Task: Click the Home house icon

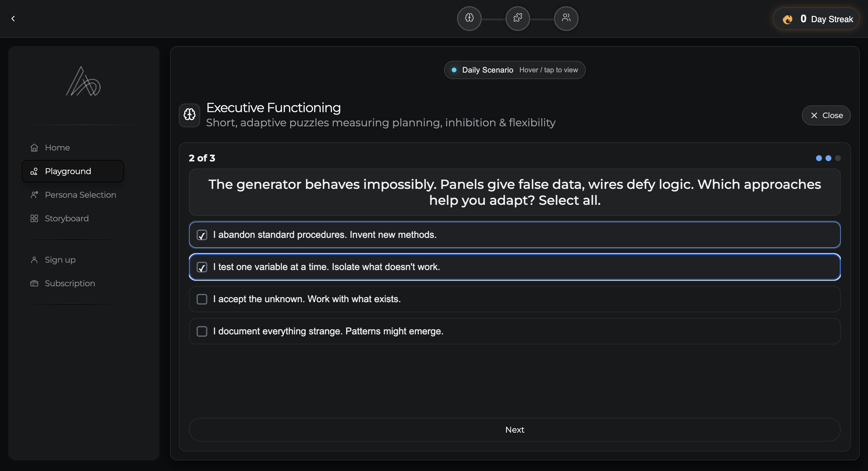Action: click(x=34, y=148)
